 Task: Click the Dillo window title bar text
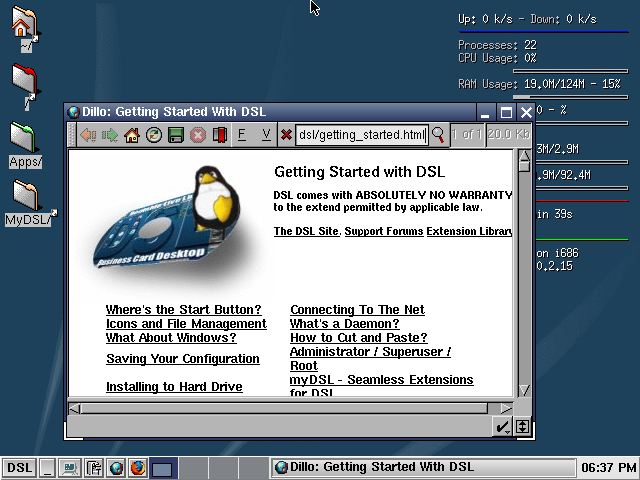tap(174, 112)
